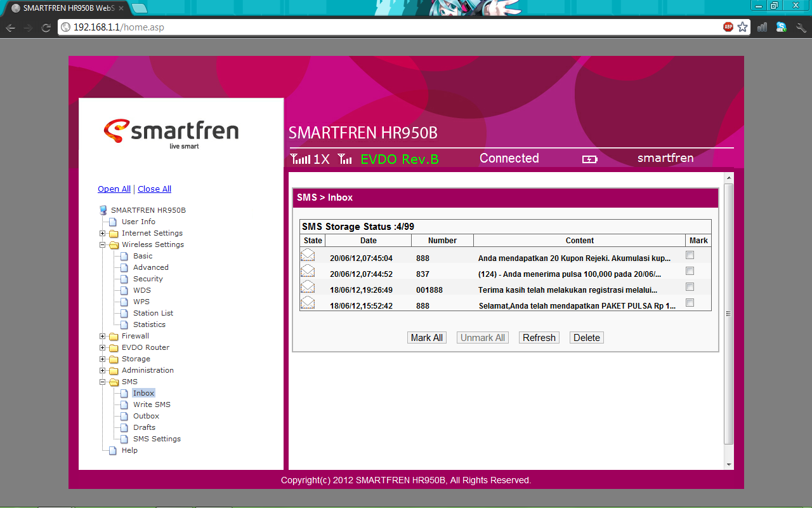Click the Close All link
Screen dimensions: 812x508
point(154,189)
